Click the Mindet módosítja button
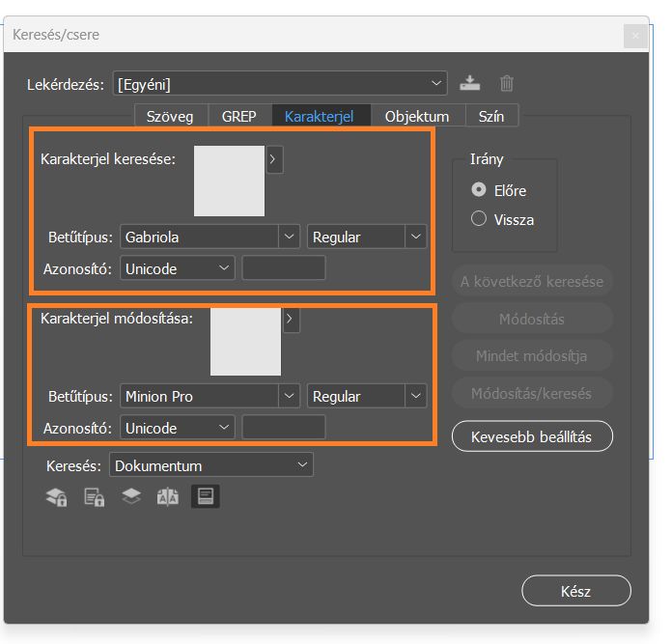 [532, 356]
